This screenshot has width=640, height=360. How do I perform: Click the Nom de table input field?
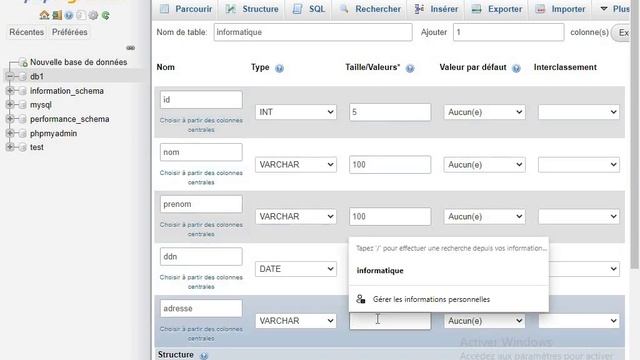pos(313,32)
